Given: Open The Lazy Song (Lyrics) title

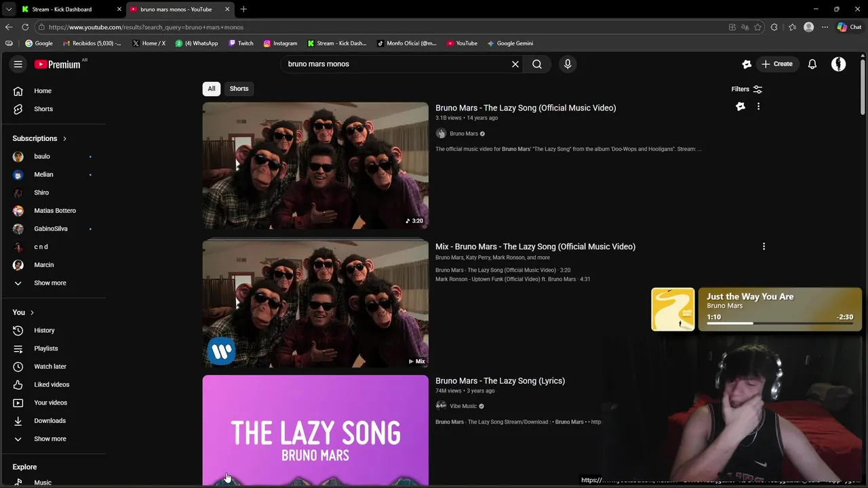Looking at the screenshot, I should [x=500, y=381].
